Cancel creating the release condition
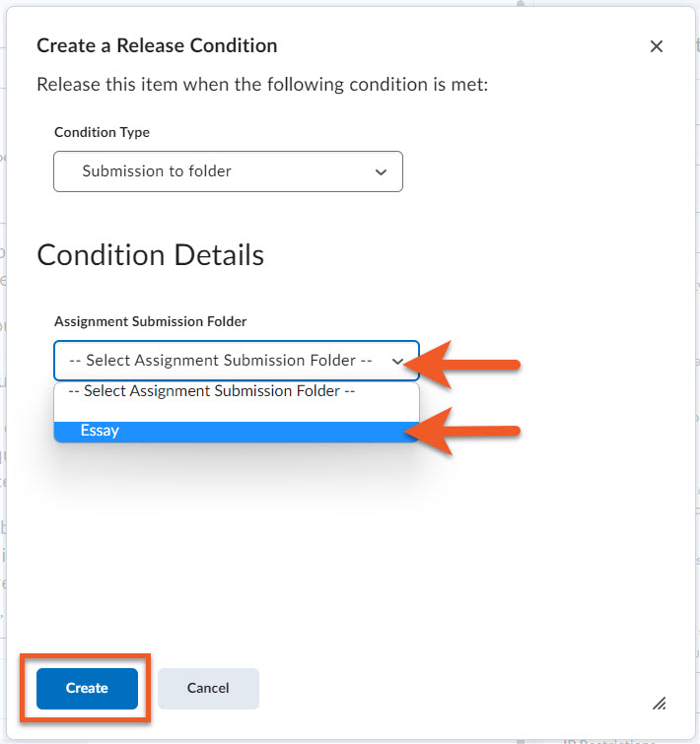This screenshot has width=700, height=744. pyautogui.click(x=208, y=688)
